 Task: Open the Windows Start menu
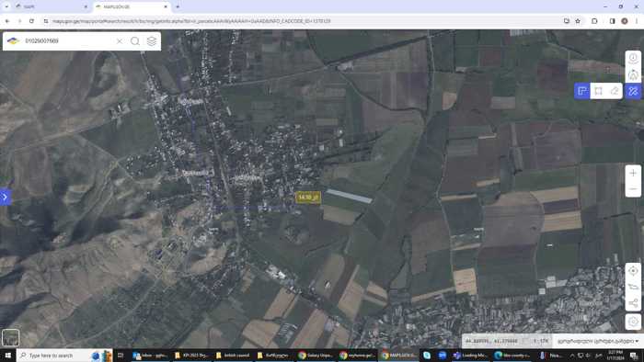[x=7, y=356]
